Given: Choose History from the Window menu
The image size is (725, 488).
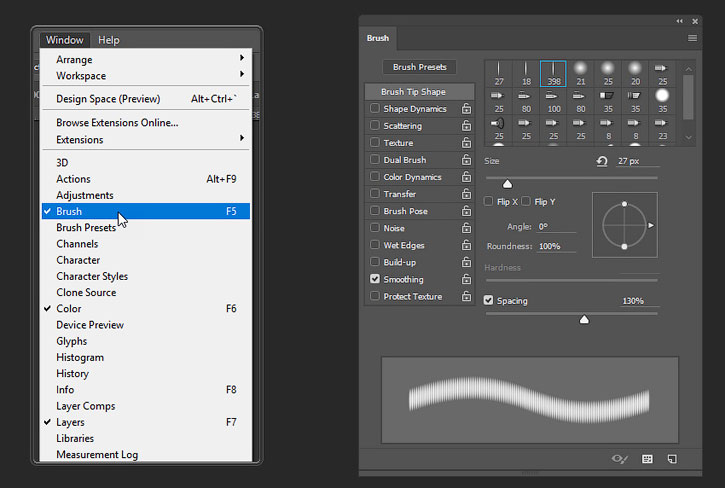Looking at the screenshot, I should tap(146, 374).
